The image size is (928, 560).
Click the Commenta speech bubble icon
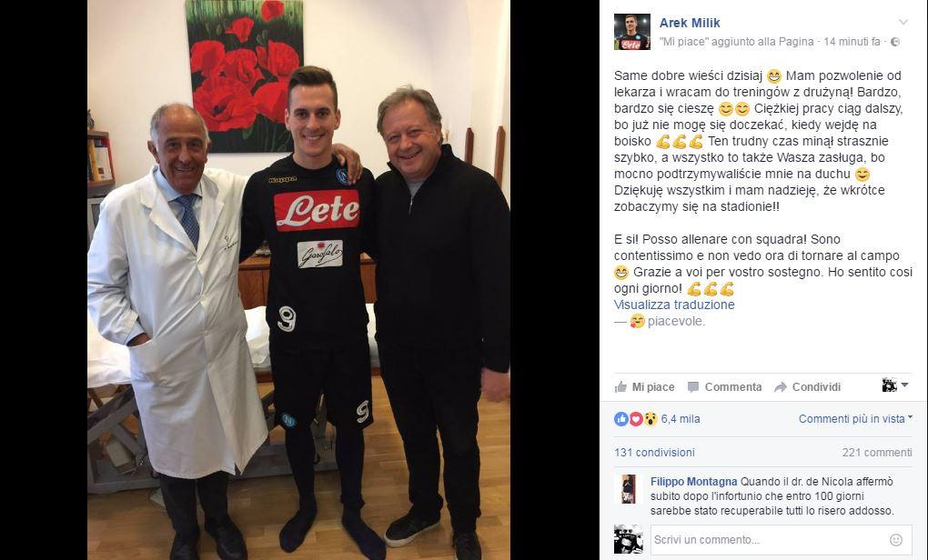click(x=693, y=387)
